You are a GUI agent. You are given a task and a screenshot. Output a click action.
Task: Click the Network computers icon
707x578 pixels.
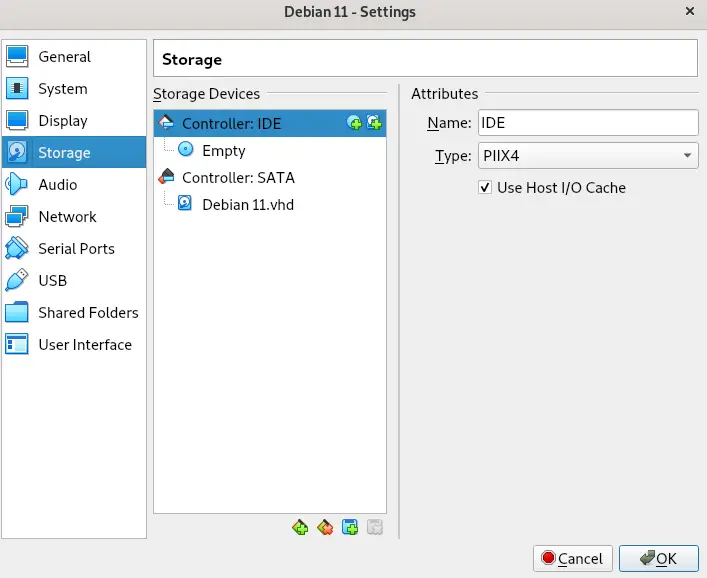[17, 216]
